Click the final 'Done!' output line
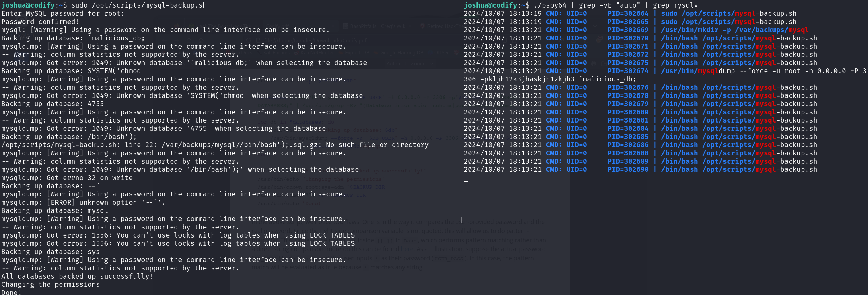The width and height of the screenshot is (868, 295). point(12,292)
